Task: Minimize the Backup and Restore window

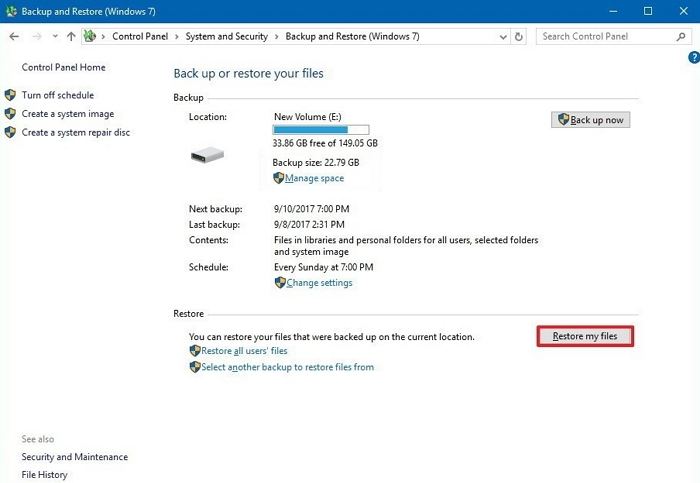Action: click(613, 11)
